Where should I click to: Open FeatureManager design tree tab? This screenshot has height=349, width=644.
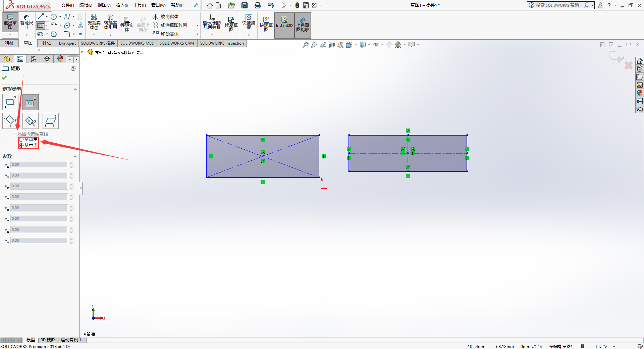7,59
